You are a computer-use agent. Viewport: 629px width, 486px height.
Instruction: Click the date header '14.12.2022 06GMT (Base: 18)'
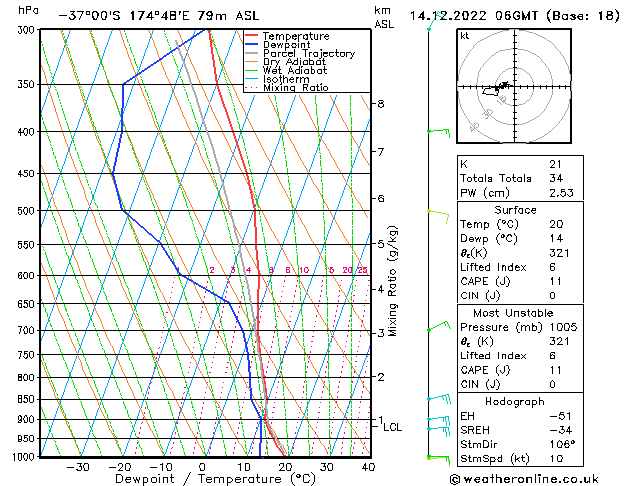(x=514, y=16)
